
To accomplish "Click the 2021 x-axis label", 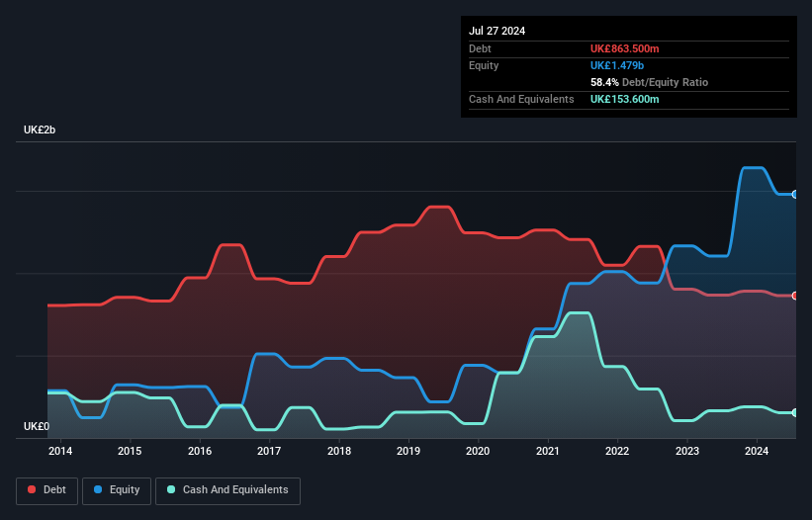I will pyautogui.click(x=548, y=451).
